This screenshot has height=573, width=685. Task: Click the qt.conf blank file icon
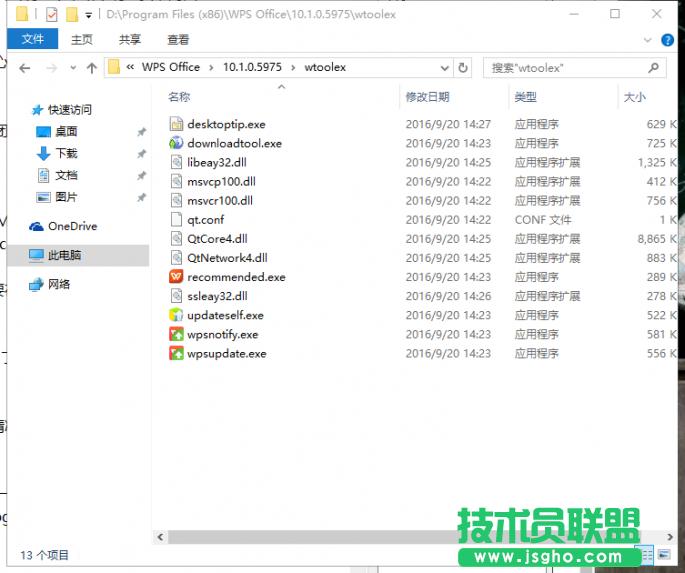176,220
